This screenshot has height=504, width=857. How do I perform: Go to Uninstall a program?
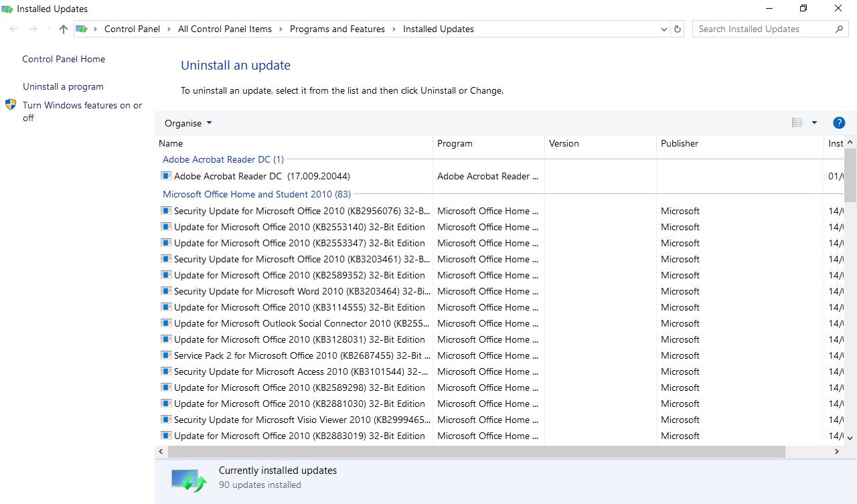point(63,86)
